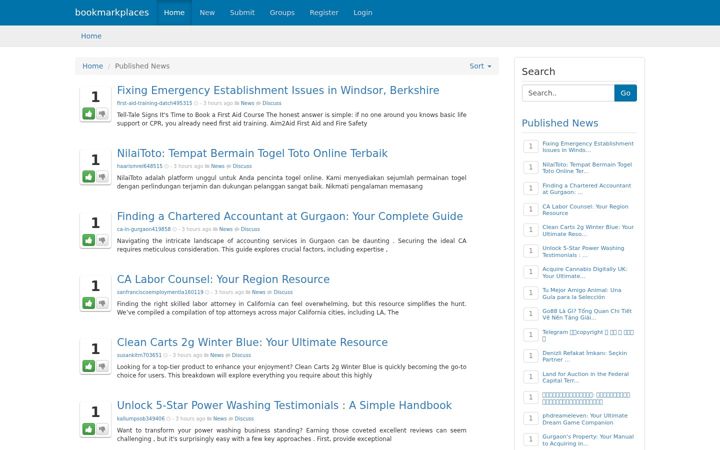The image size is (720, 450).
Task: Open Unlock 5-Star Power Washing Testimonials title
Action: [284, 405]
